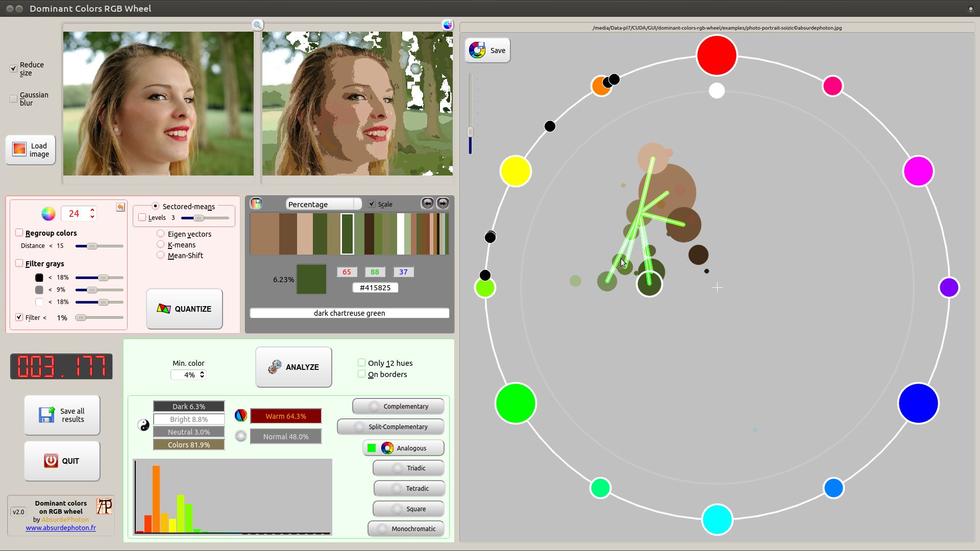This screenshot has width=980, height=551.
Task: Click Save all results button
Action: [62, 415]
